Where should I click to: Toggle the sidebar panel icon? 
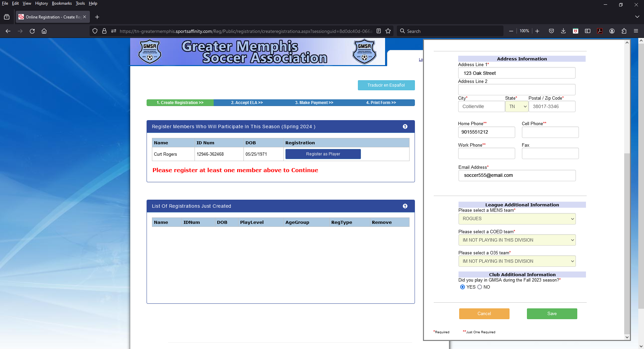pyautogui.click(x=588, y=31)
